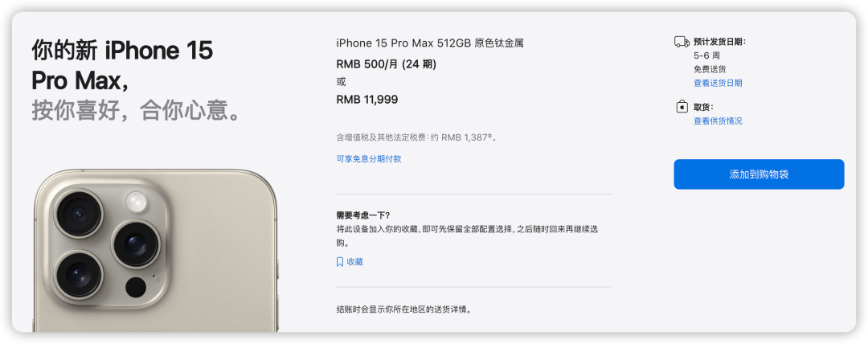Click the RMB 11,999 full price
868x344 pixels.
(x=367, y=100)
